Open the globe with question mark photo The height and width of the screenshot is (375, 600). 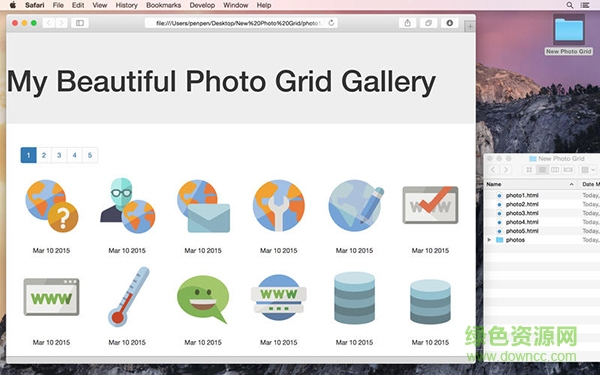[x=52, y=206]
